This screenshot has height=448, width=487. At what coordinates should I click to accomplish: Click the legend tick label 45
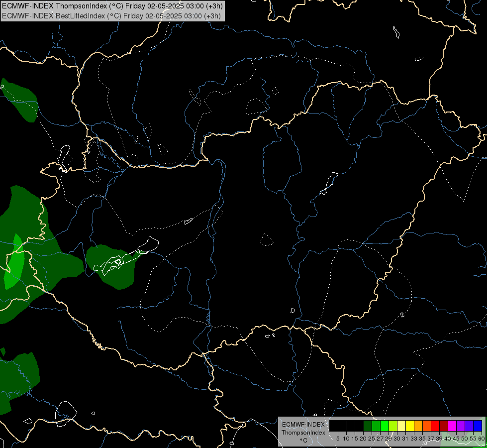tap(456, 439)
